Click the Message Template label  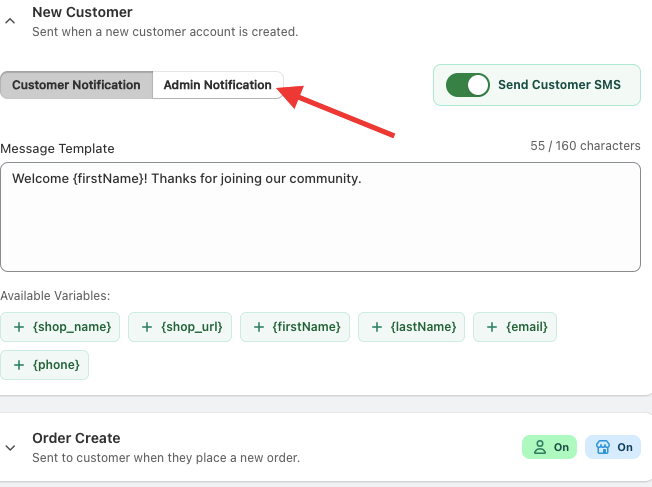(x=57, y=148)
